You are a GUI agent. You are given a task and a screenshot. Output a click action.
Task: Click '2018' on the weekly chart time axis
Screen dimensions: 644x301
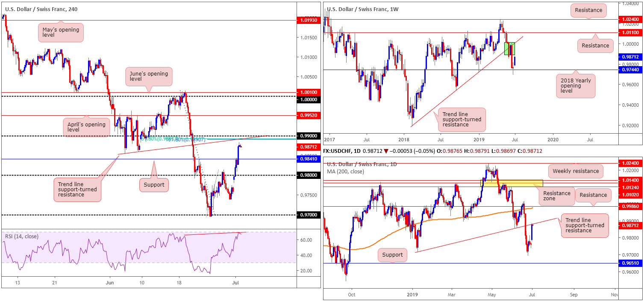404,139
